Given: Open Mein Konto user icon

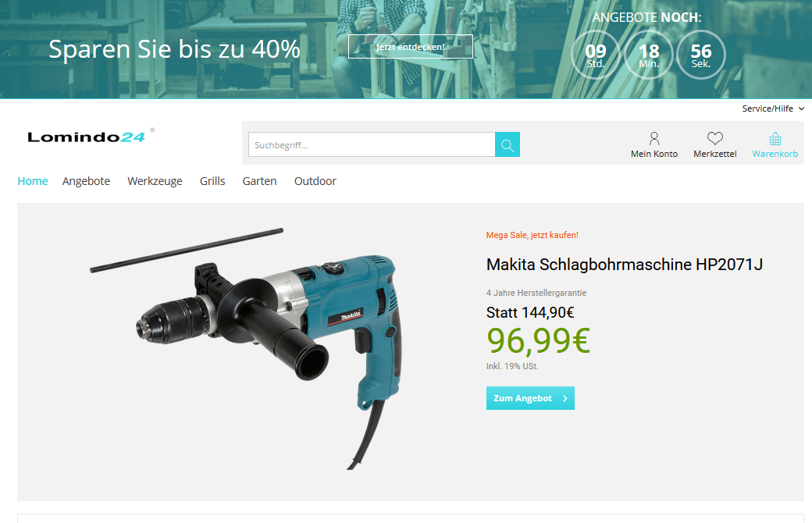Looking at the screenshot, I should (654, 138).
